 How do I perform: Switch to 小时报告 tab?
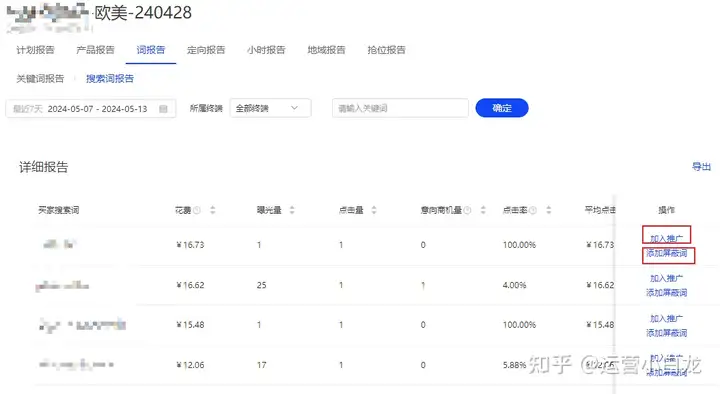click(266, 50)
